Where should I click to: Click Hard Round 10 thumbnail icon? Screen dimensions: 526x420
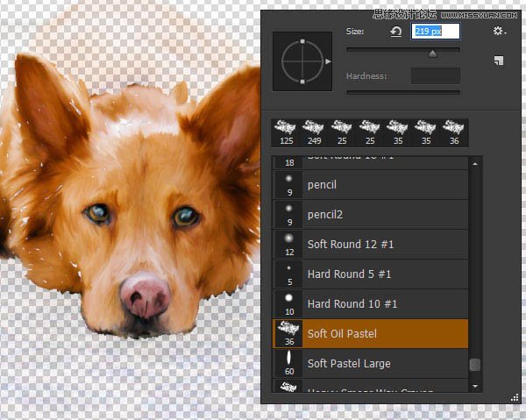[288, 304]
